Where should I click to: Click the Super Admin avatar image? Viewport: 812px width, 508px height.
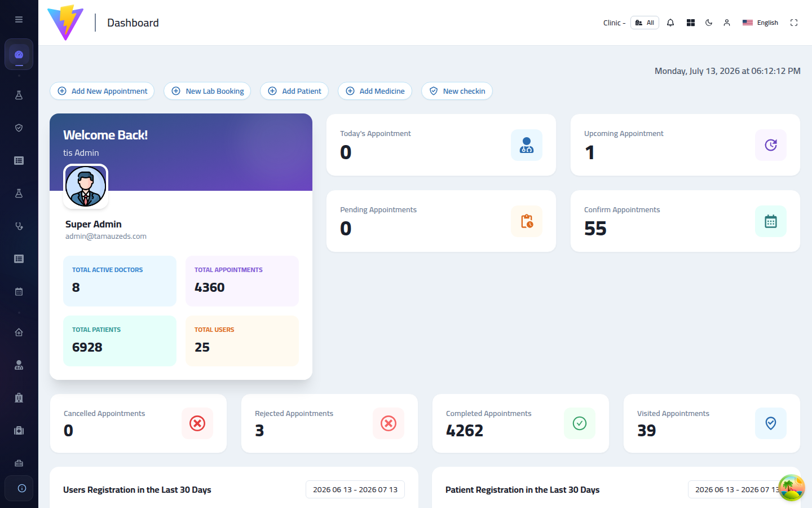86,186
